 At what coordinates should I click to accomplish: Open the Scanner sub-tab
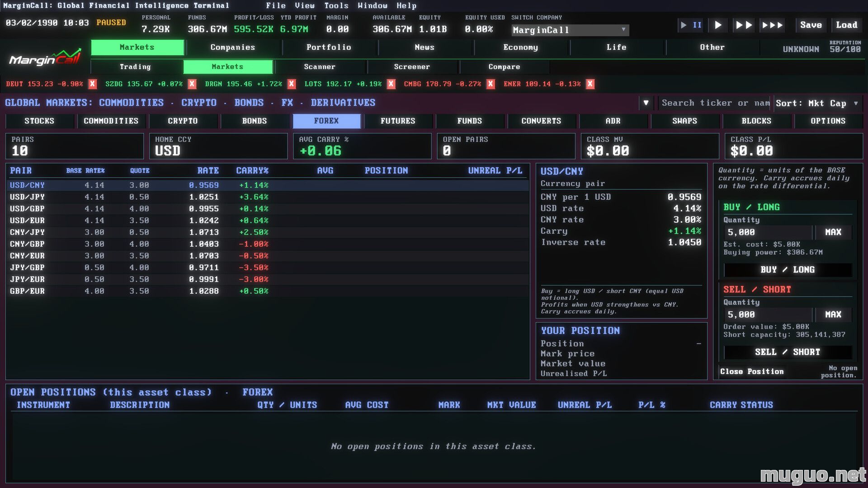pos(320,67)
